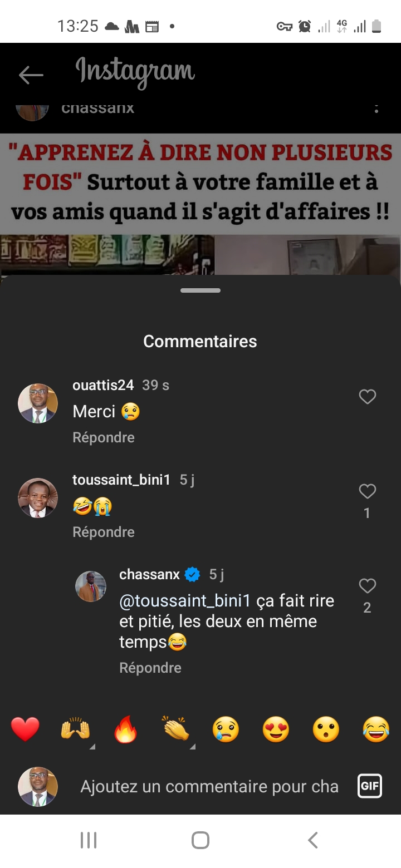Tap the comment sheet drag handle
The width and height of the screenshot is (401, 868).
click(x=200, y=290)
